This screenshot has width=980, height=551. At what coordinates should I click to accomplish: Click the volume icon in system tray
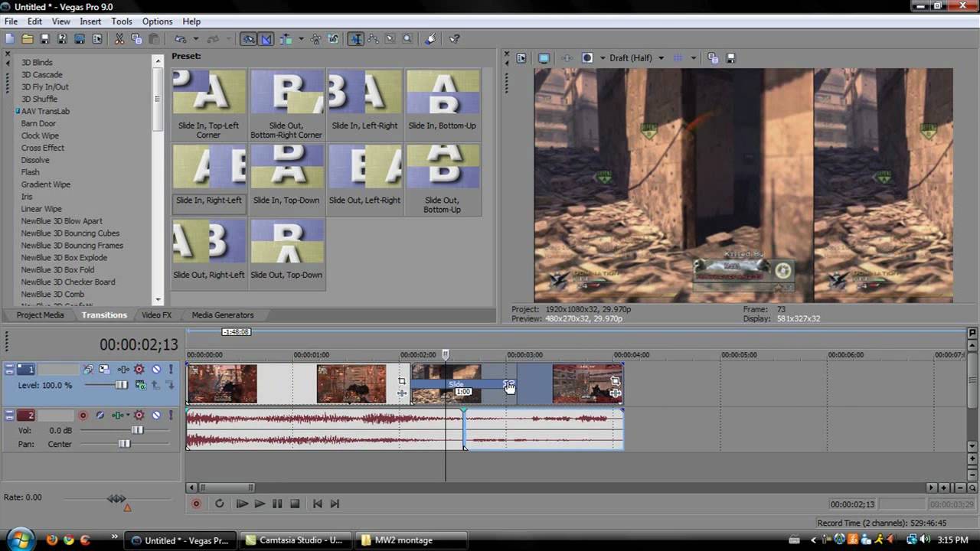(x=925, y=540)
